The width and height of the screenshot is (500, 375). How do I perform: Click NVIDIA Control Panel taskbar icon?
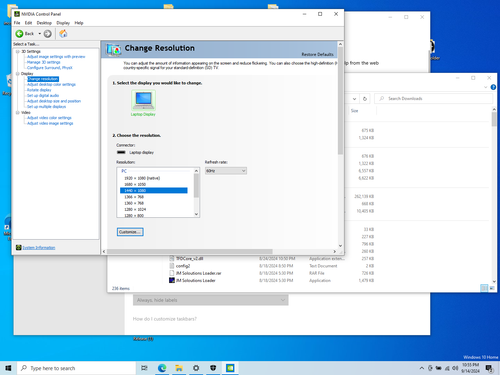coord(230,368)
